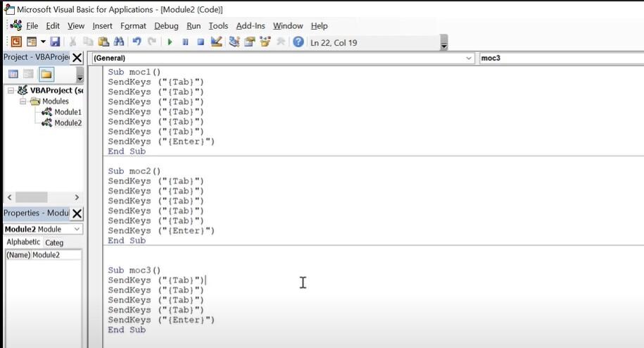This screenshot has width=644, height=348.
Task: Click the Enter SendKeys line in moc3
Action: tap(161, 320)
